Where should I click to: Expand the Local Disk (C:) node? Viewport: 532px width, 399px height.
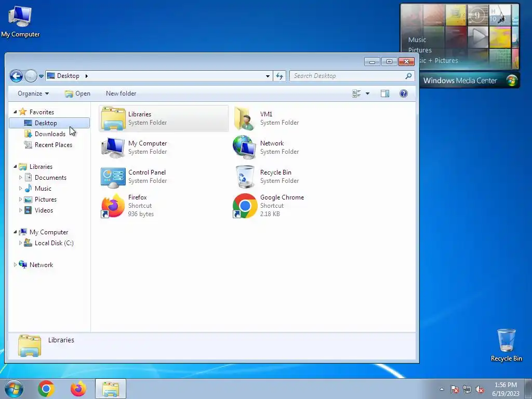tap(20, 243)
